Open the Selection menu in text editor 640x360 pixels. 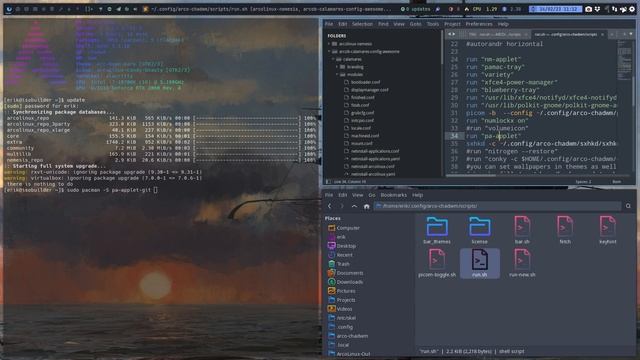(x=362, y=24)
